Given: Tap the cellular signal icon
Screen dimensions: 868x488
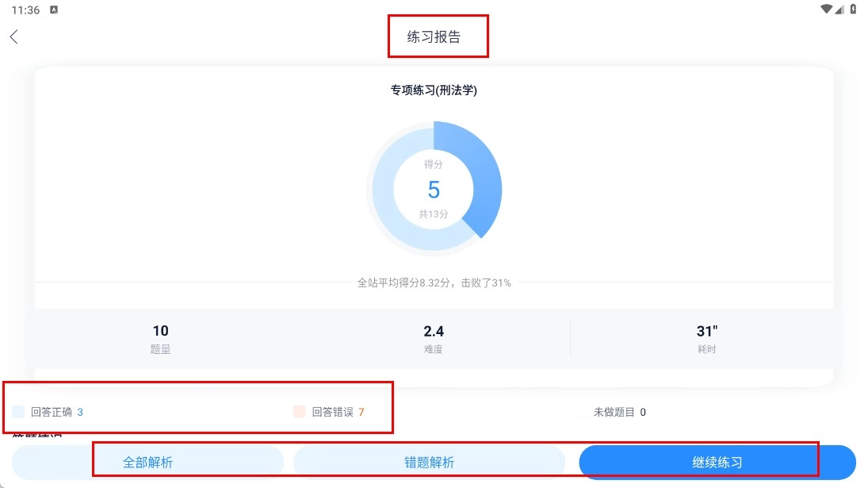Looking at the screenshot, I should (840, 10).
